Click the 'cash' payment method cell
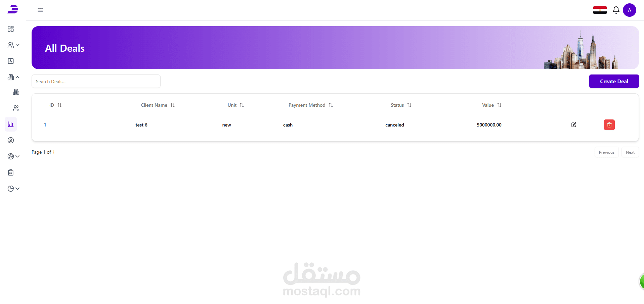This screenshot has height=304, width=644. (288, 125)
